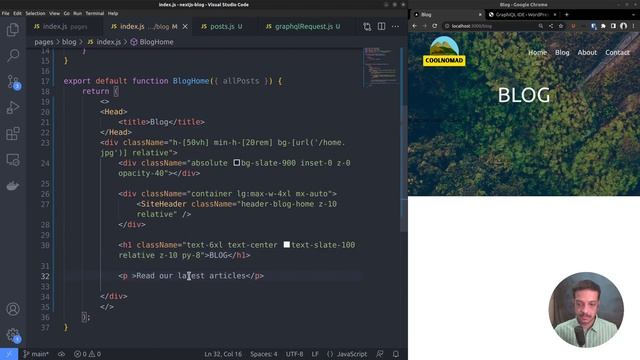
Task: Click line number 32 in gutter
Action: coord(45,276)
